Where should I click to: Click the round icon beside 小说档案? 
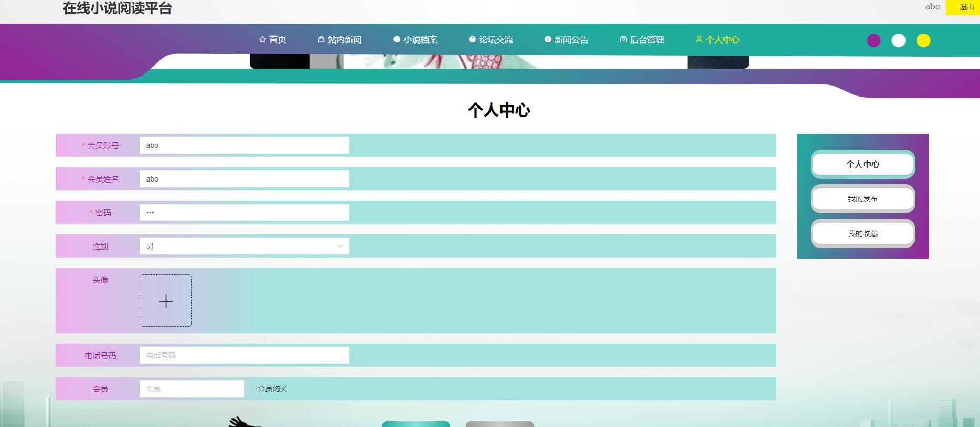click(x=397, y=39)
